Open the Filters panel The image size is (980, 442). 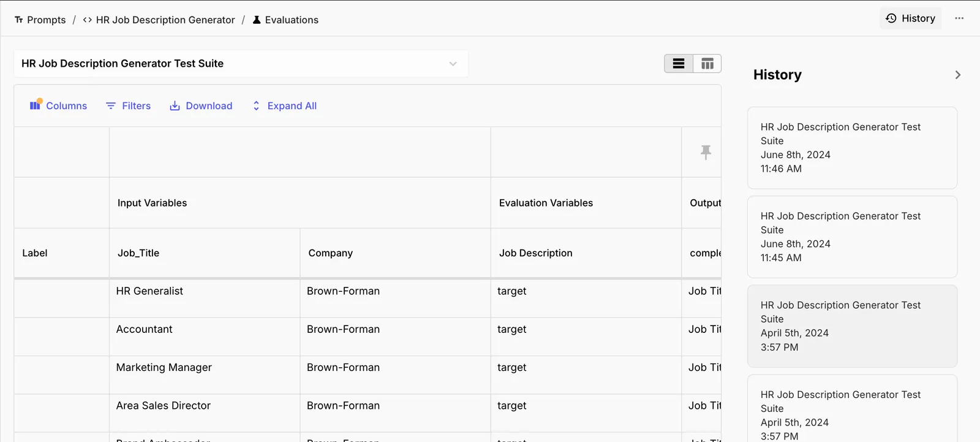coord(128,106)
